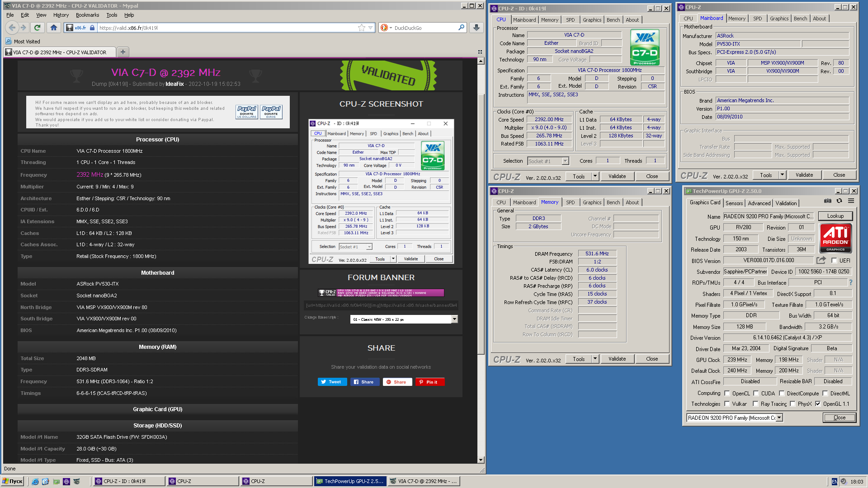Click the EN language indicator in tray
The image size is (868, 488).
[834, 482]
